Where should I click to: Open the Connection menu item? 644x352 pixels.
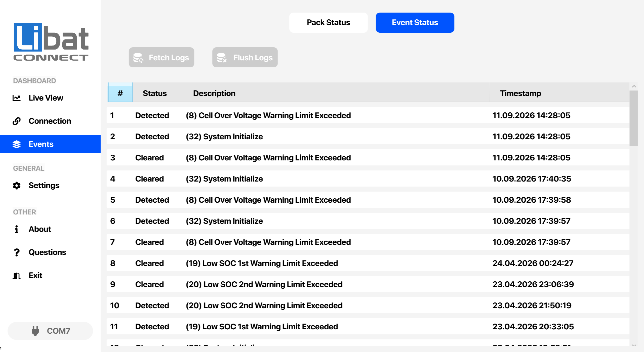(x=50, y=121)
